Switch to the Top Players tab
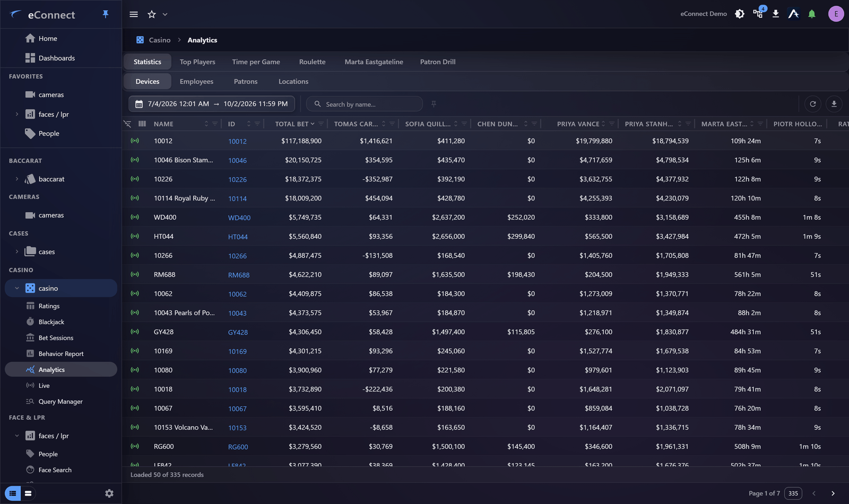 (x=197, y=62)
